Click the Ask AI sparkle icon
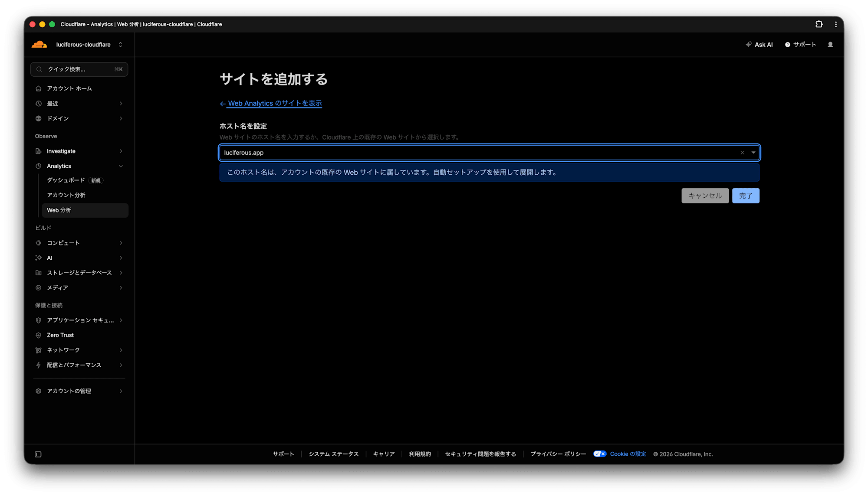The width and height of the screenshot is (868, 496). pos(749,45)
